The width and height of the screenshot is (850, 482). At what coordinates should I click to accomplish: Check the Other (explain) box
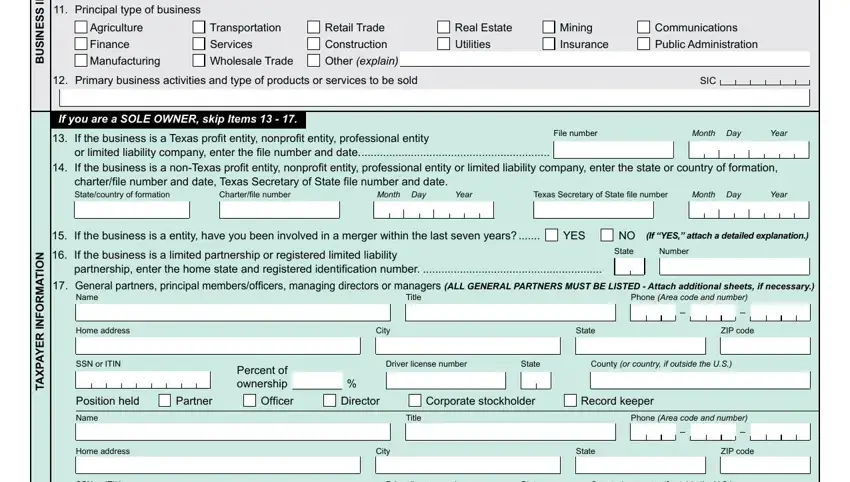313,60
